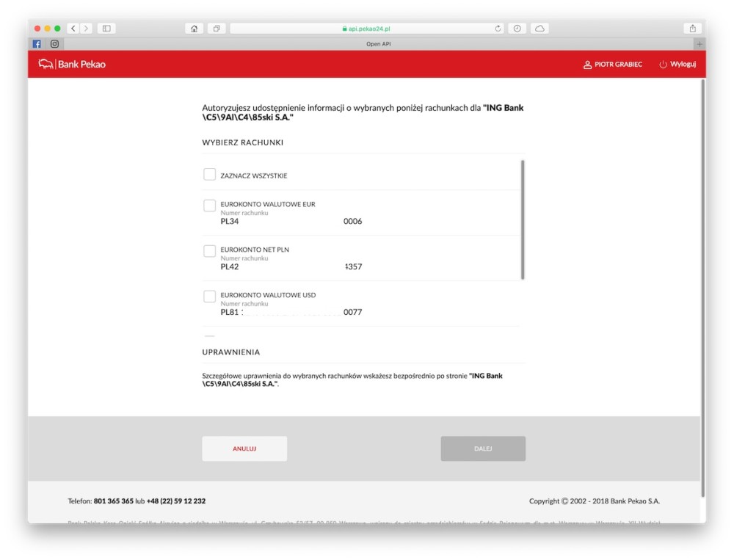Viewport: 734px width, 560px height.
Task: Open the home page icon
Action: [x=195, y=29]
